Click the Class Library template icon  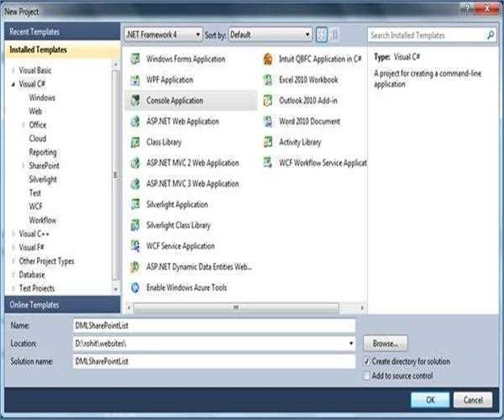pos(134,142)
